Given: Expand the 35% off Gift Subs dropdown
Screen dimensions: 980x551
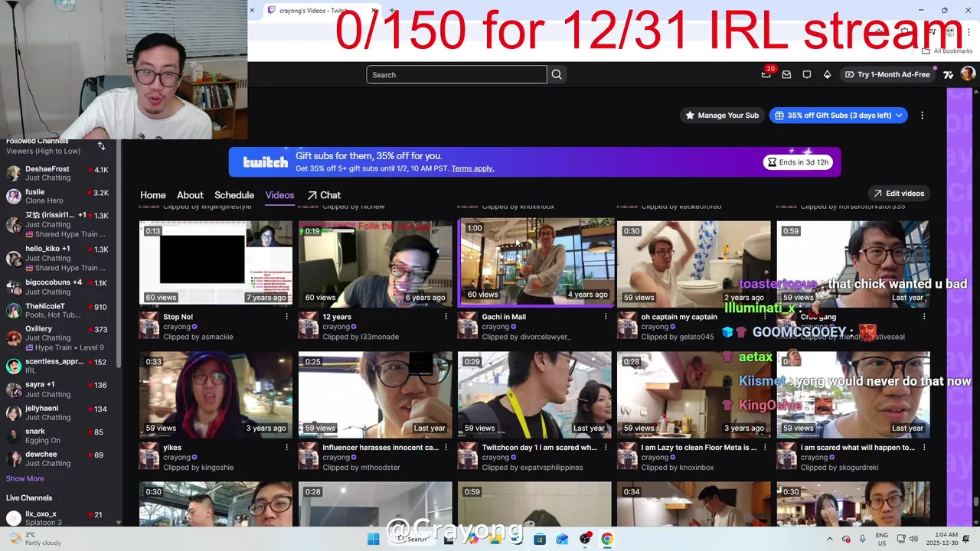Looking at the screenshot, I should point(899,116).
